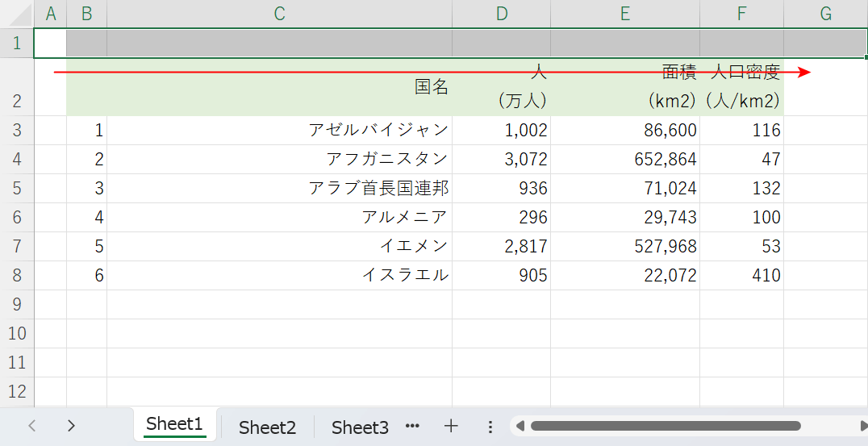Click the 人口密度（人/km2） header cell
The image size is (868, 446).
tap(742, 87)
